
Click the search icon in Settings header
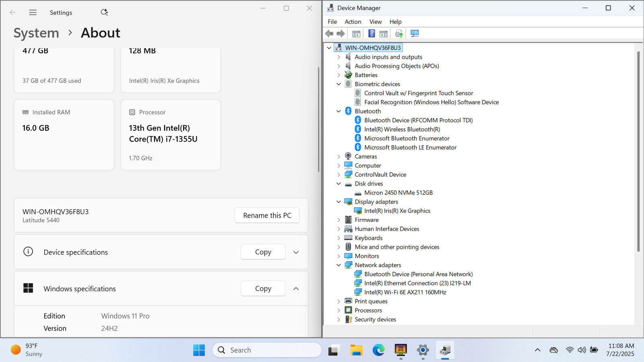pos(104,12)
